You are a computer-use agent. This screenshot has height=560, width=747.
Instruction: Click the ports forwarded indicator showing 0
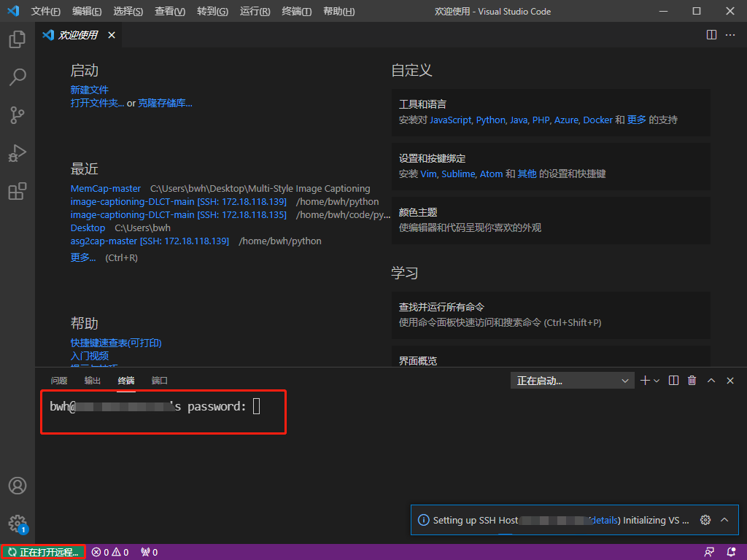point(149,553)
